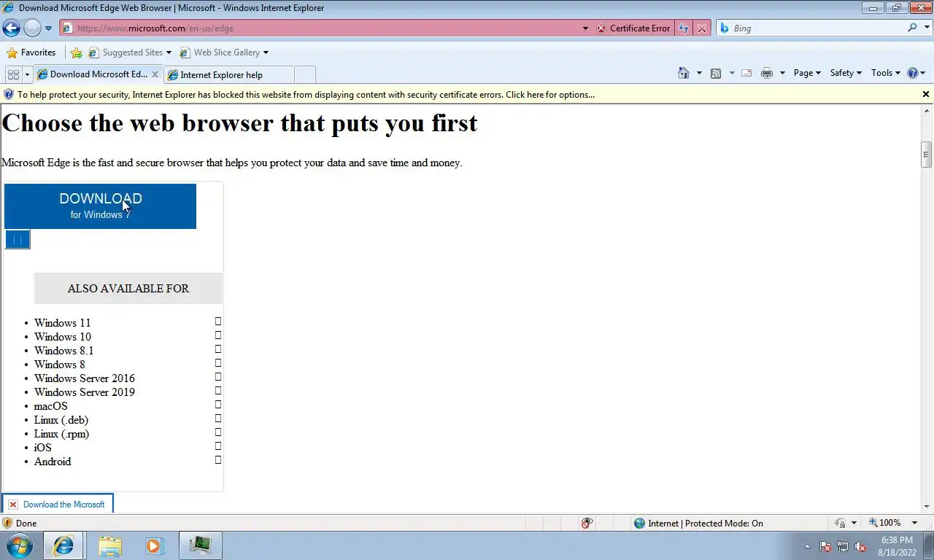Screen dimensions: 934x560
Task: Click the Read Mail envelope icon
Action: [746, 73]
